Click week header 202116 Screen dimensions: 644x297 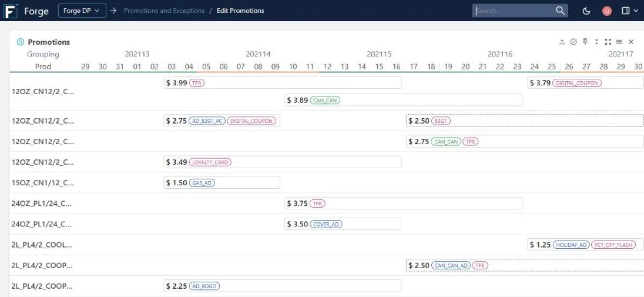[500, 54]
